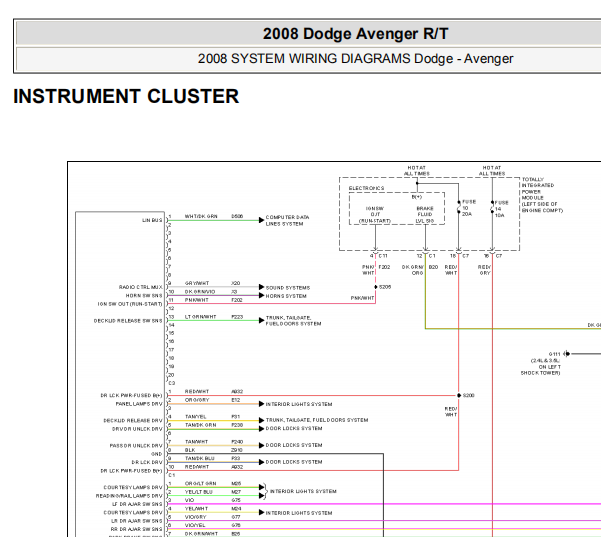The width and height of the screenshot is (601, 537).
Task: Click the 'F240' circuit code
Action: click(237, 442)
